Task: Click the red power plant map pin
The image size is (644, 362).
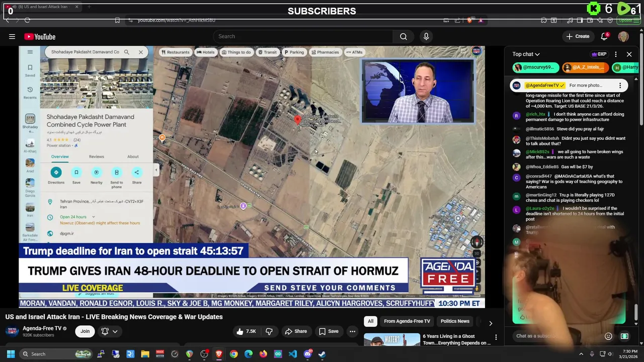Action: (297, 120)
